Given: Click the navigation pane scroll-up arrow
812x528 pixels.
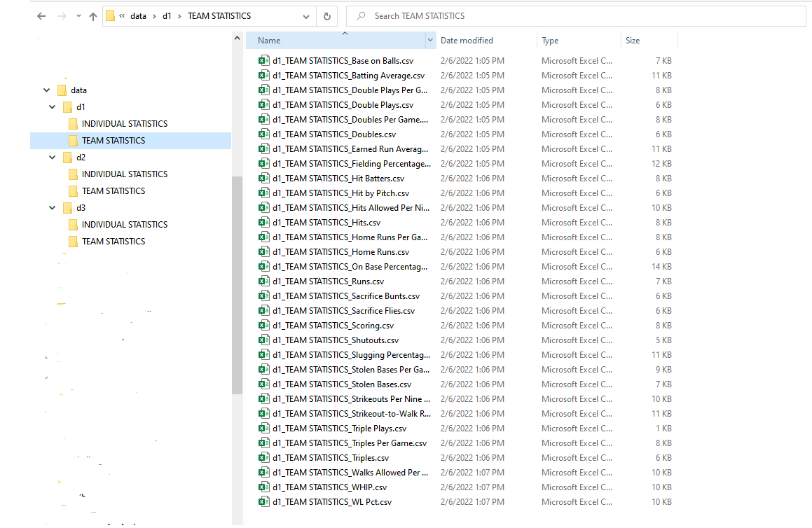Looking at the screenshot, I should 238,38.
